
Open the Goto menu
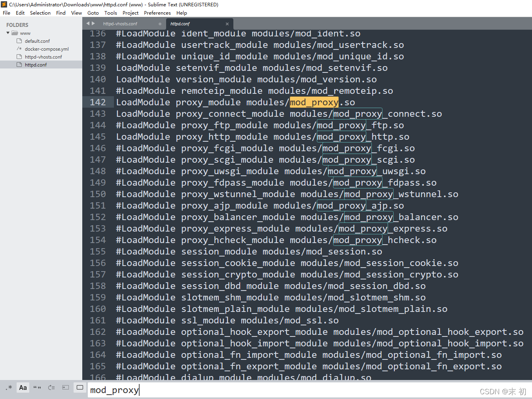point(93,13)
